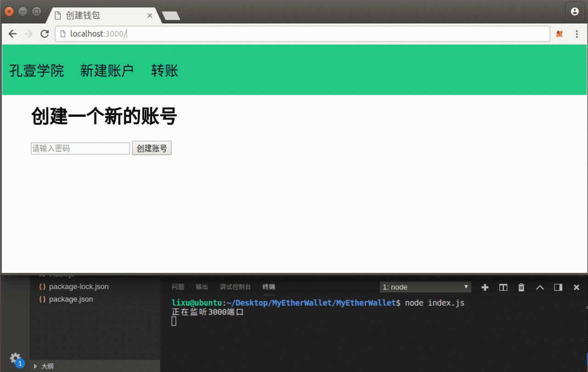Open the Chrome three-dot menu
The image size is (588, 372).
(577, 34)
